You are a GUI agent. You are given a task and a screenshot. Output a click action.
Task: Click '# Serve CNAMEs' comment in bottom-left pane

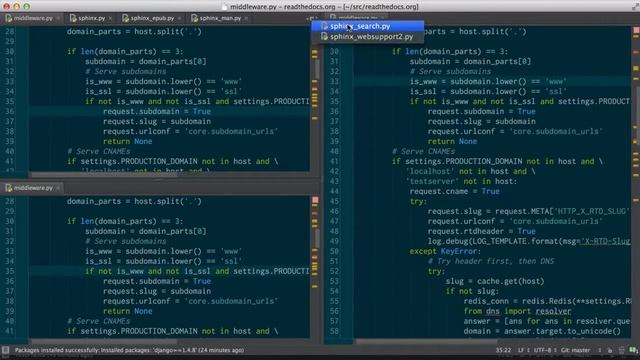coord(98,321)
